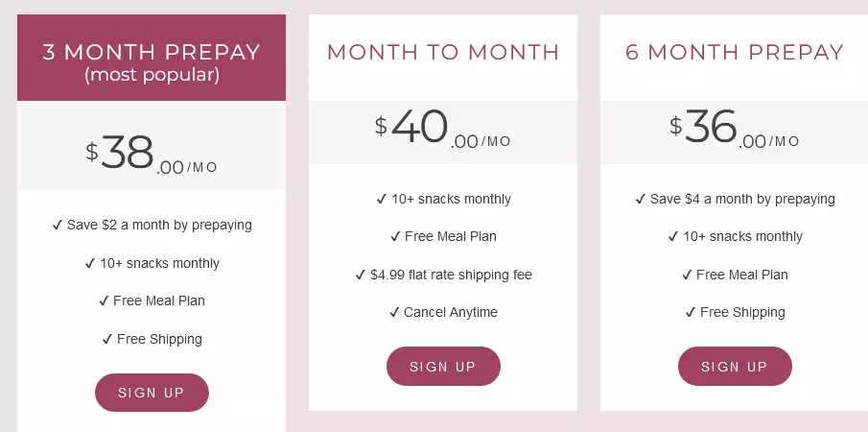
Task: Click checkmark beside $4.99 flat rate shipping
Action: pos(361,275)
